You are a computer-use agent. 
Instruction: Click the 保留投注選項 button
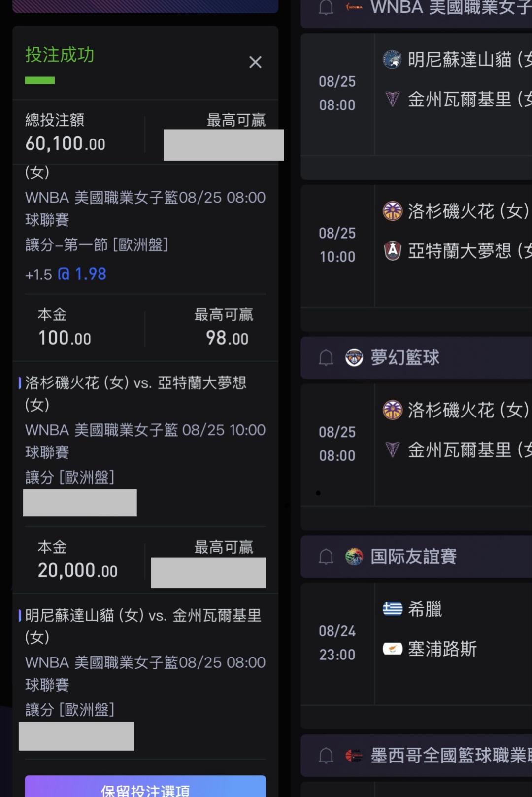(x=145, y=787)
